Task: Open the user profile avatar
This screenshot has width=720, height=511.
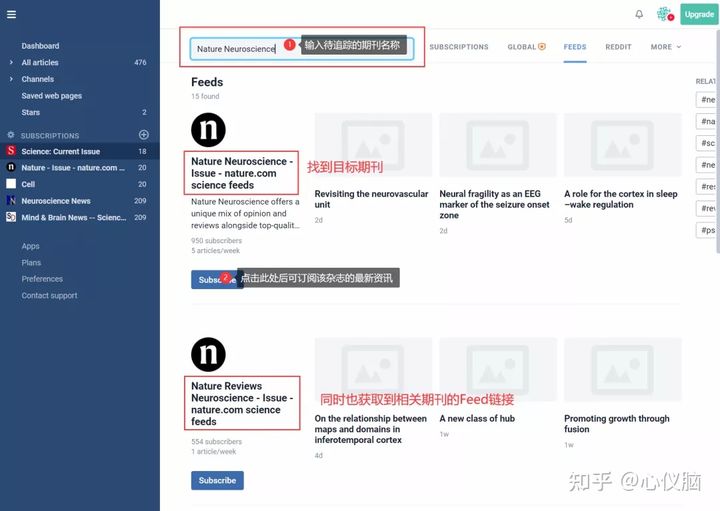Action: click(x=664, y=14)
